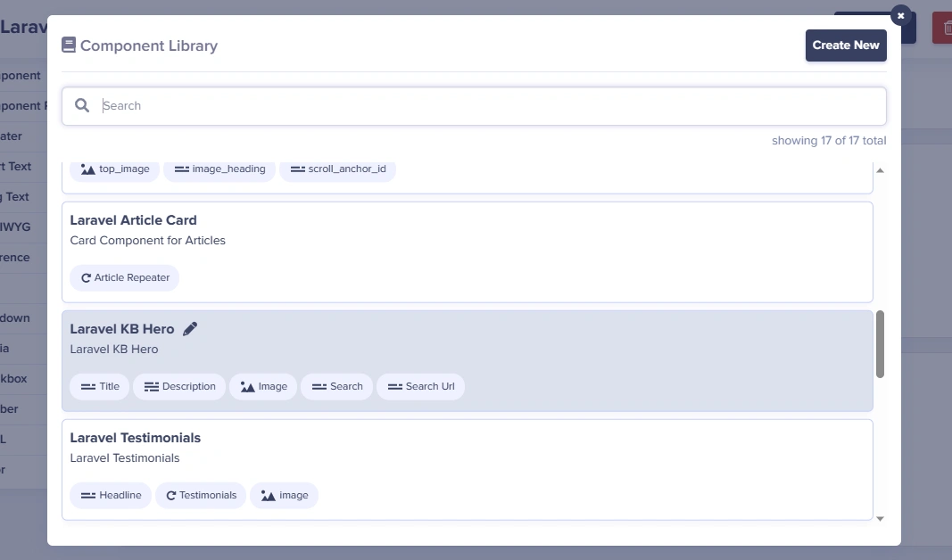Click the Testimonials repeater field tag
Image resolution: width=952 pixels, height=560 pixels.
(x=201, y=495)
